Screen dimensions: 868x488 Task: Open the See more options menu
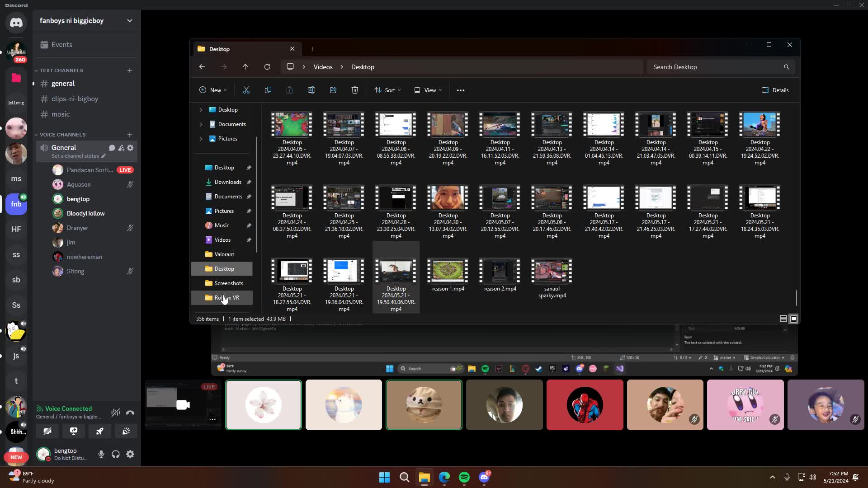point(461,90)
